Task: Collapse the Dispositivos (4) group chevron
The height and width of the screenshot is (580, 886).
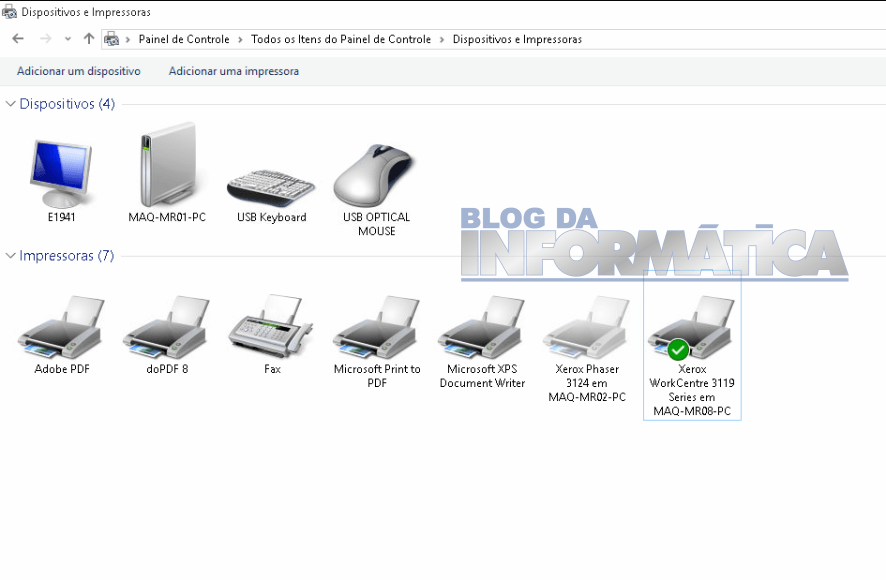Action: point(10,103)
